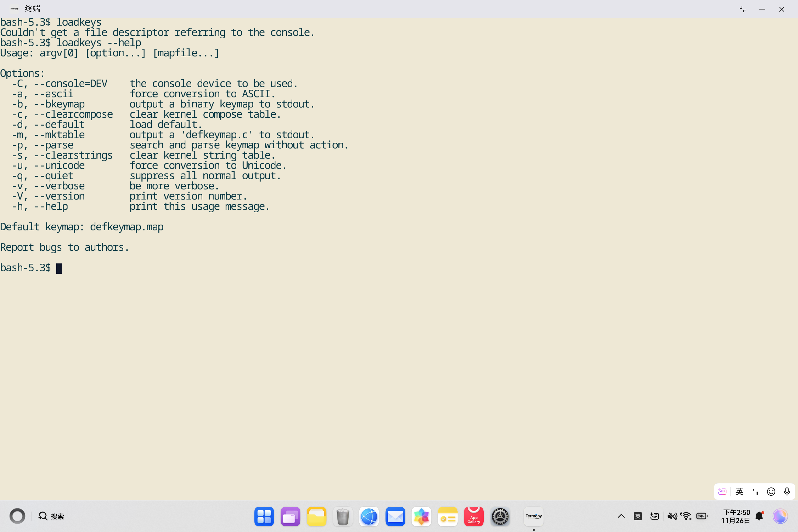Click the terminal prompt cursor area

59,268
